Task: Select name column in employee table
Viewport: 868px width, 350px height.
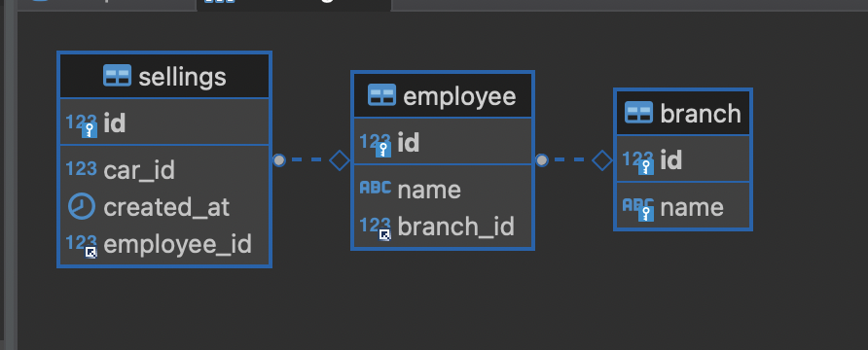Action: click(x=443, y=190)
